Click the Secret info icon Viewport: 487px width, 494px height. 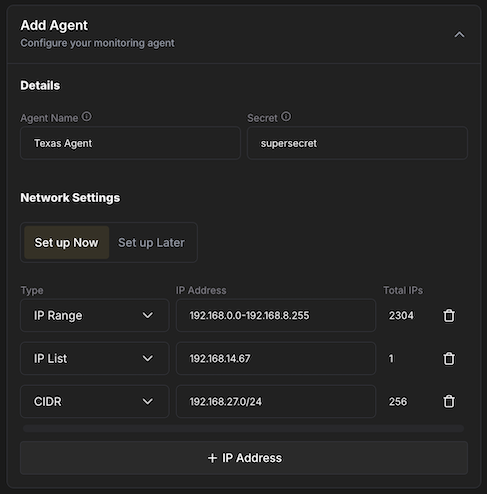[286, 117]
